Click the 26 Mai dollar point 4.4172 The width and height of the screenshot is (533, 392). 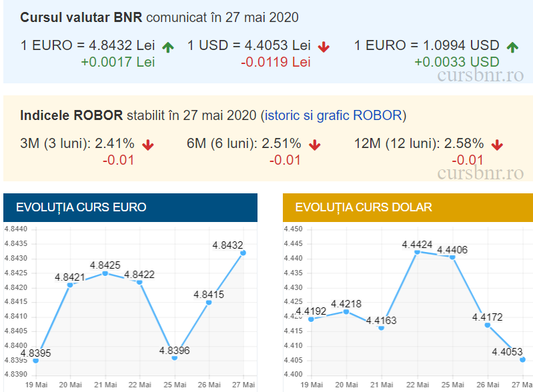pyautogui.click(x=488, y=325)
